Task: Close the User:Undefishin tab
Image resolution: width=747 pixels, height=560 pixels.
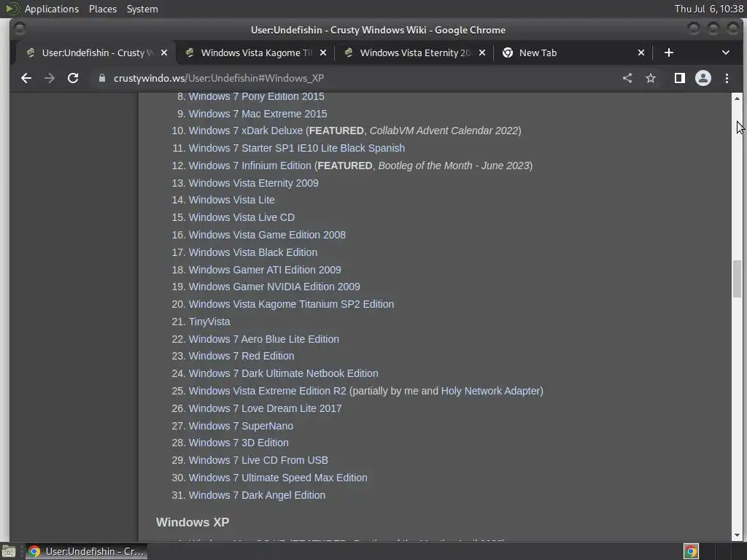Action: point(164,52)
